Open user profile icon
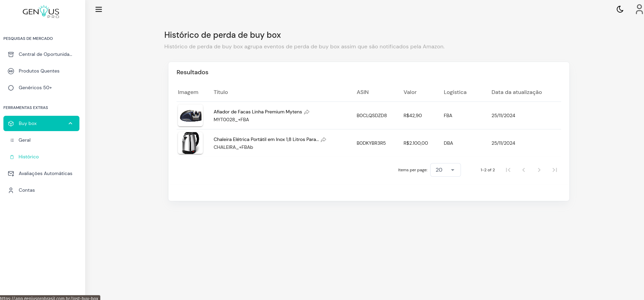This screenshot has width=644, height=300. tap(639, 9)
